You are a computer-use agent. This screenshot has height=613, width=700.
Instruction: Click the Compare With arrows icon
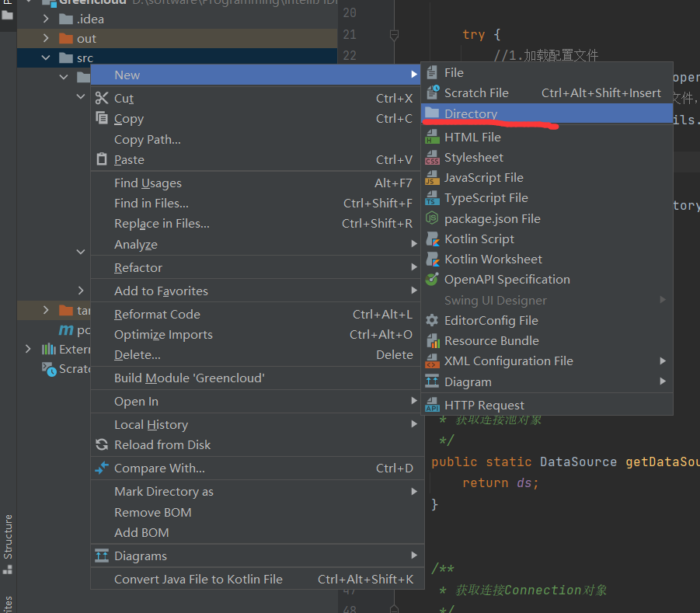102,468
